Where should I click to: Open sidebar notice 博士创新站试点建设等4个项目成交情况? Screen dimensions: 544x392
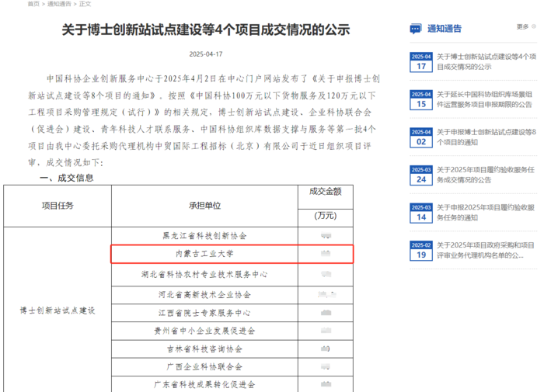[x=486, y=62]
